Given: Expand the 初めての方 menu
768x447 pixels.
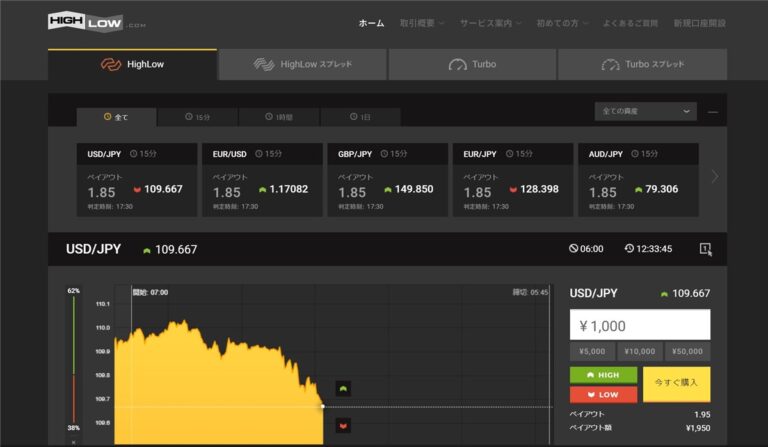Looking at the screenshot, I should (562, 23).
